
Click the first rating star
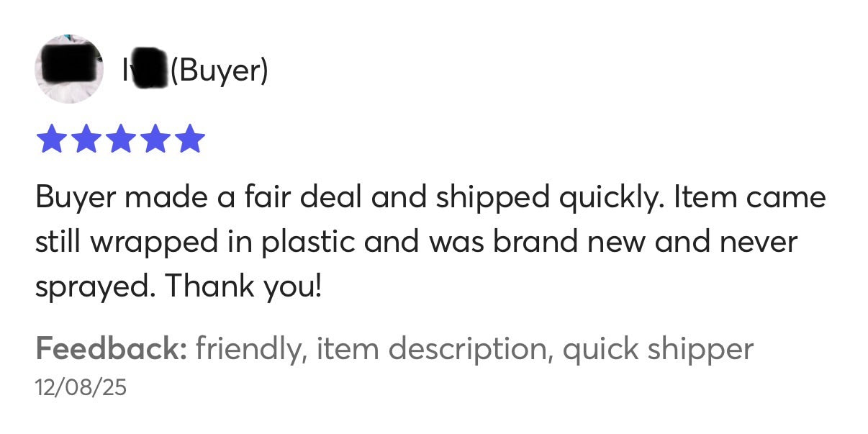pos(50,139)
